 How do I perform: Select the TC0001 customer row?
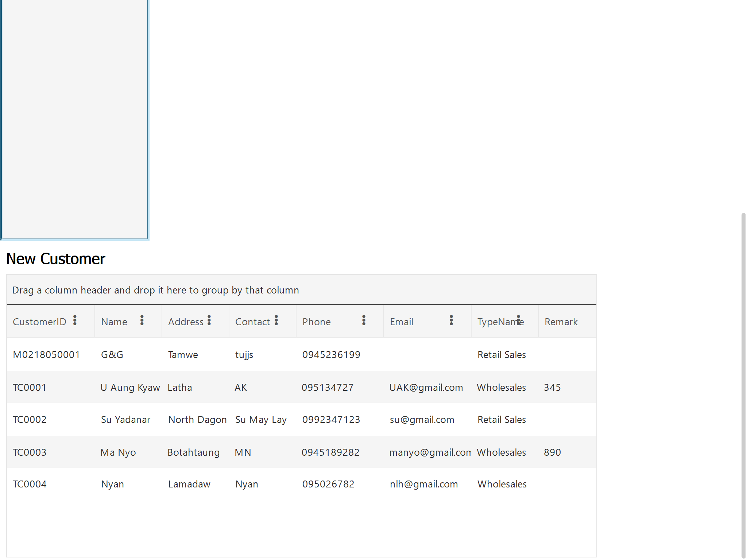pos(30,388)
